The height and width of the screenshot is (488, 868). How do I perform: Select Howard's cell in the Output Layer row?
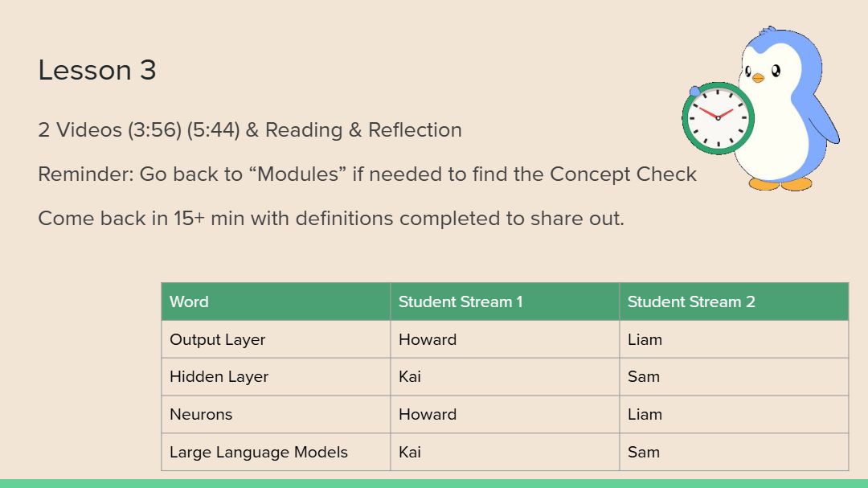505,339
